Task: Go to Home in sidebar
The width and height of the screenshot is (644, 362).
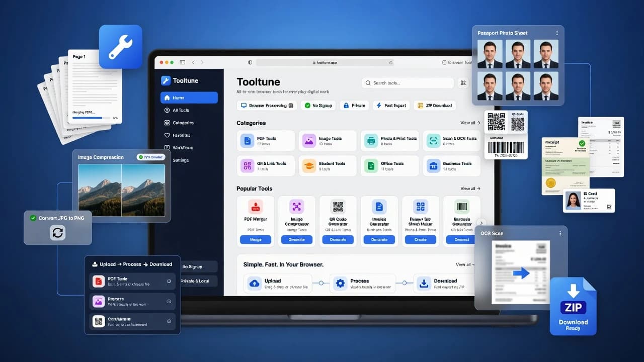Action: 189,98
